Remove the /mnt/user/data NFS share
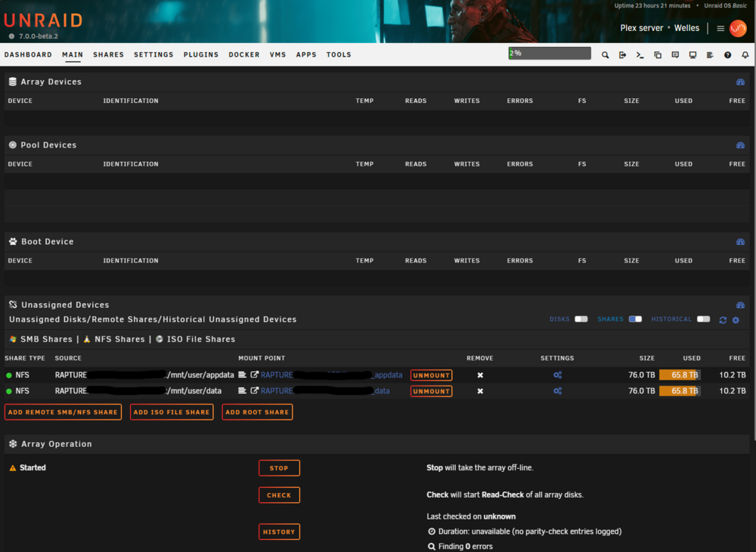This screenshot has height=552, width=756. click(x=480, y=391)
